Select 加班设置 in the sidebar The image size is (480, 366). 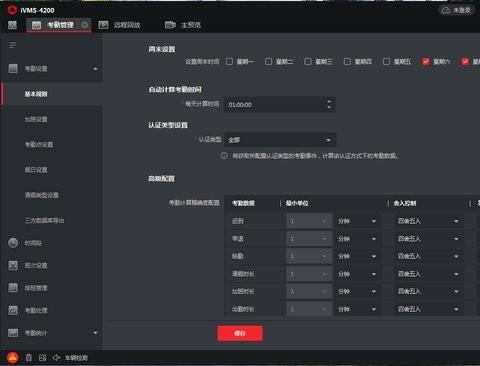click(36, 119)
